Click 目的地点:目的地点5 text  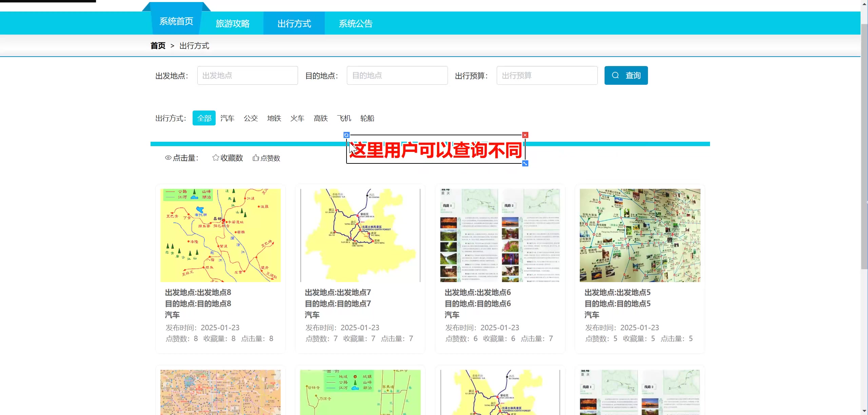pyautogui.click(x=617, y=303)
